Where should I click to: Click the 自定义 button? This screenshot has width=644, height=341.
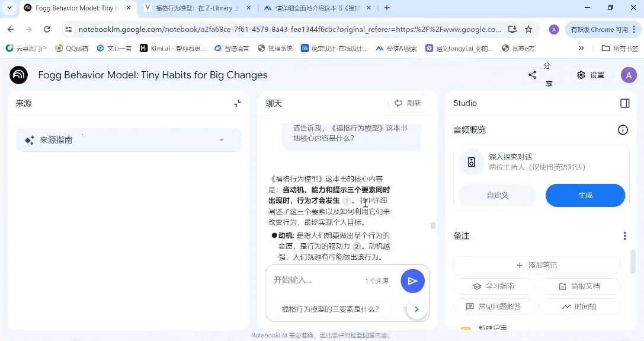pos(498,195)
